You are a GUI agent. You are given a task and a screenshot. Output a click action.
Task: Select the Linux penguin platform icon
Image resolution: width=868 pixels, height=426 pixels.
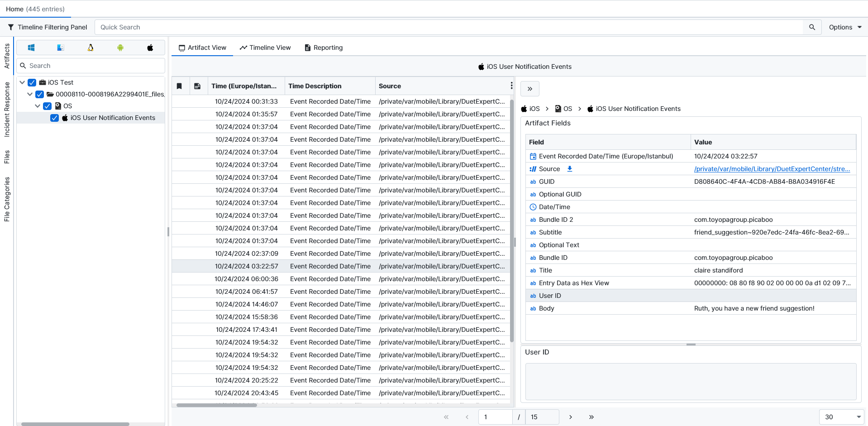coord(91,48)
